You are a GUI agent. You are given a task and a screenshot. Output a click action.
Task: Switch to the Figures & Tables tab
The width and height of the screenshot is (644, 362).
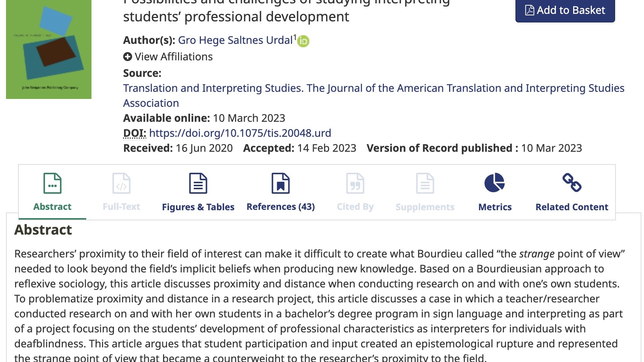[198, 207]
